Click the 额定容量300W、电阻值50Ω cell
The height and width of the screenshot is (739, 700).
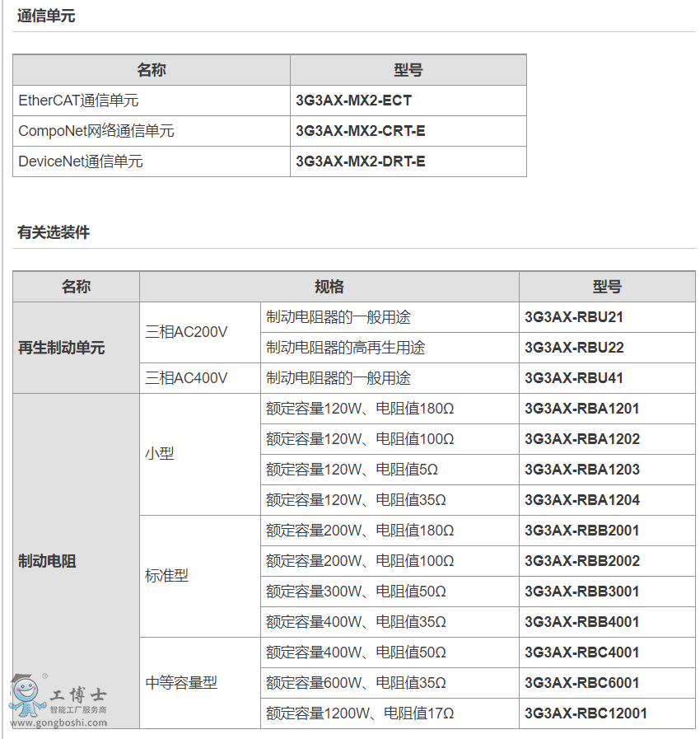[x=390, y=592]
